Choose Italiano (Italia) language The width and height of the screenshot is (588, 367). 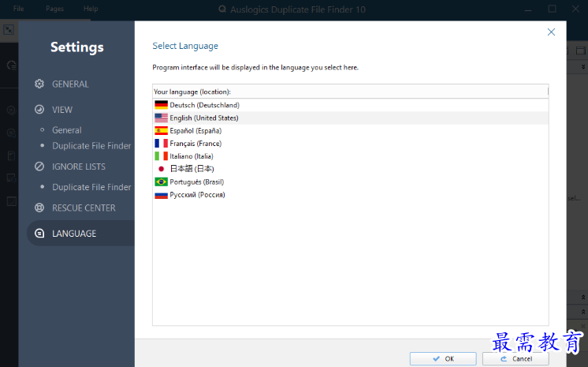click(350, 156)
